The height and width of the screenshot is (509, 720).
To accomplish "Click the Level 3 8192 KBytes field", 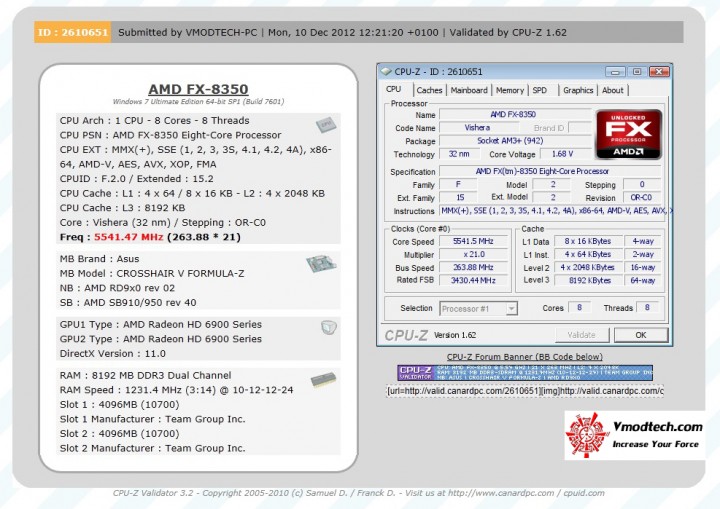I will 588,280.
